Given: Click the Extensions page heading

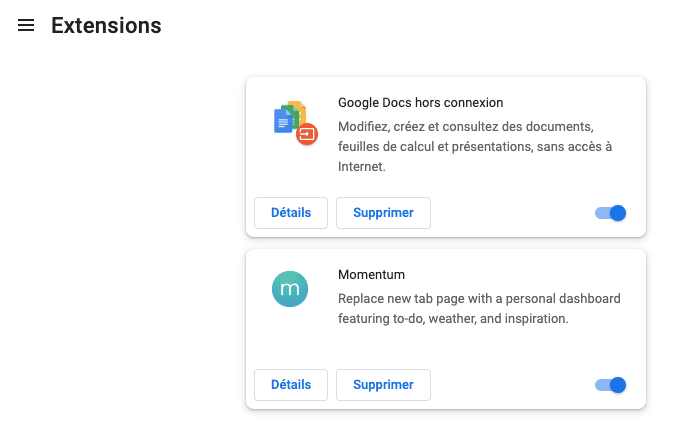Looking at the screenshot, I should pos(106,26).
